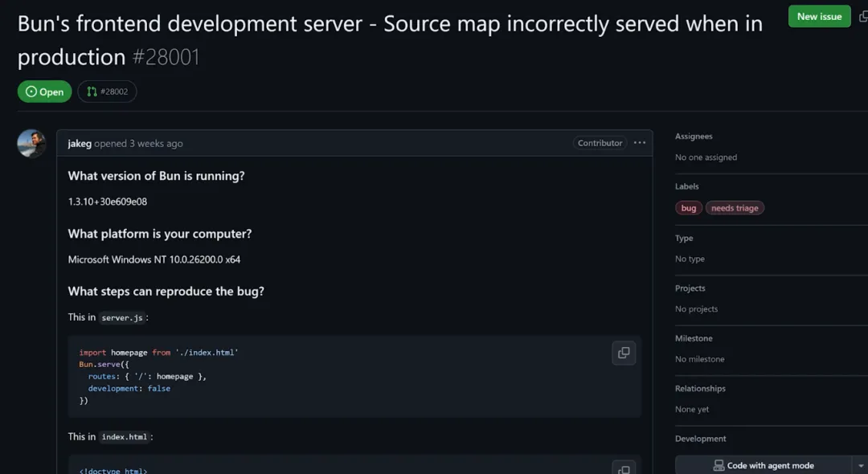
Task: Click 'What platform is your computer?' heading
Action: tap(159, 234)
